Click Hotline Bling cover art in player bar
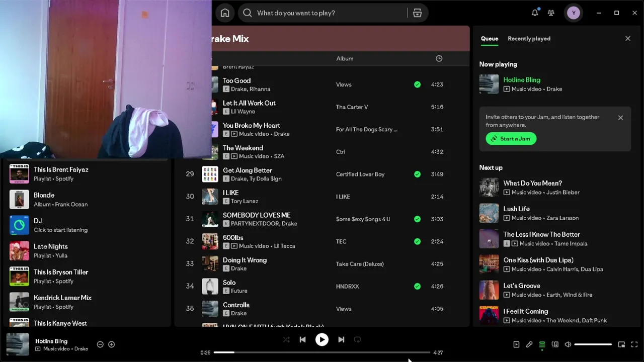644x362 pixels. point(18,344)
